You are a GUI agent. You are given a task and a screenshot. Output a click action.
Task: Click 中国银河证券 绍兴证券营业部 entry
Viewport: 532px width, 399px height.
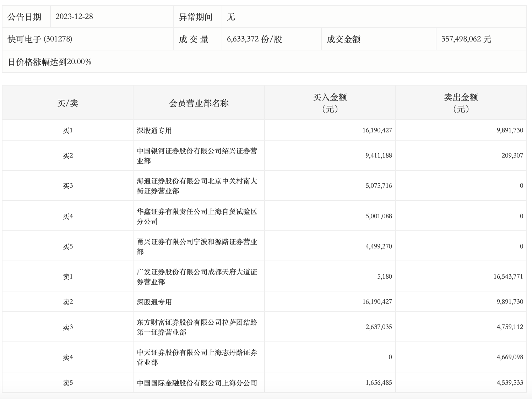click(x=197, y=155)
